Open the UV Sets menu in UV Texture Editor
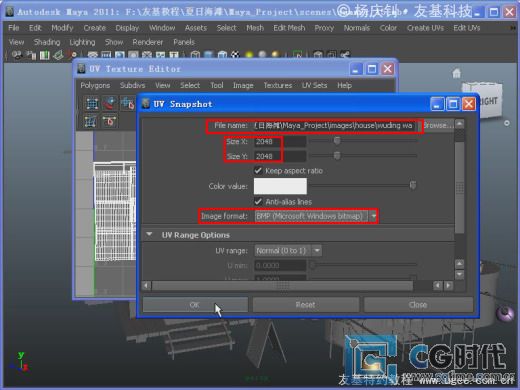Screen dimensions: 520x390 [314, 86]
